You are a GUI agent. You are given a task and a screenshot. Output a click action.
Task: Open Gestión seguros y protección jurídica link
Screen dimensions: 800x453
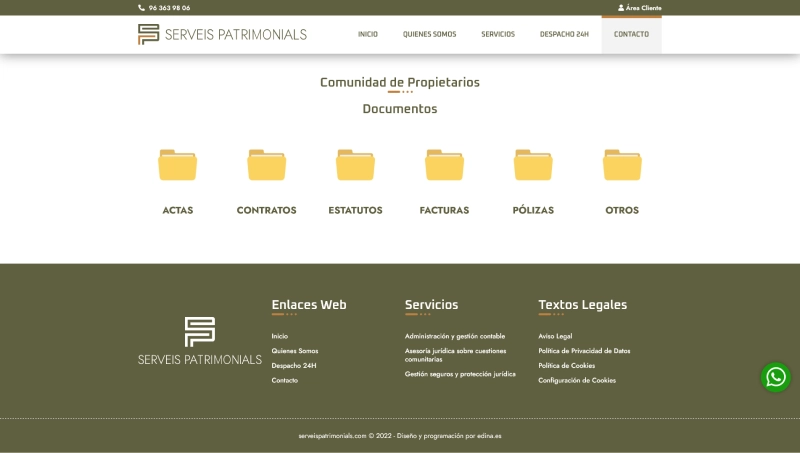[x=460, y=374]
